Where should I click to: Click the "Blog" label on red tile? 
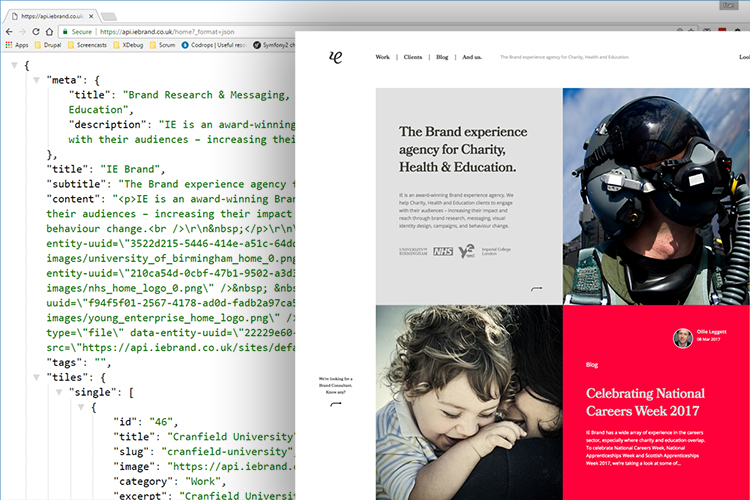(x=592, y=365)
